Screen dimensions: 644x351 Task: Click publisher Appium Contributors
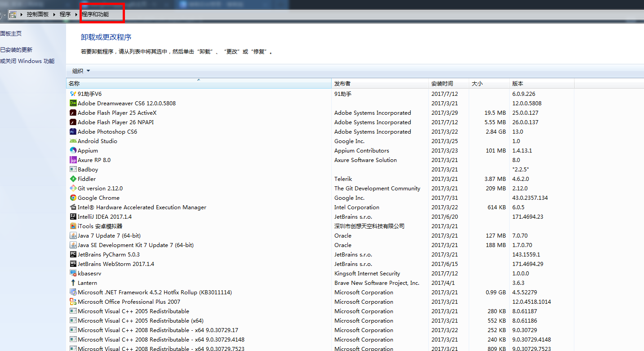point(362,150)
